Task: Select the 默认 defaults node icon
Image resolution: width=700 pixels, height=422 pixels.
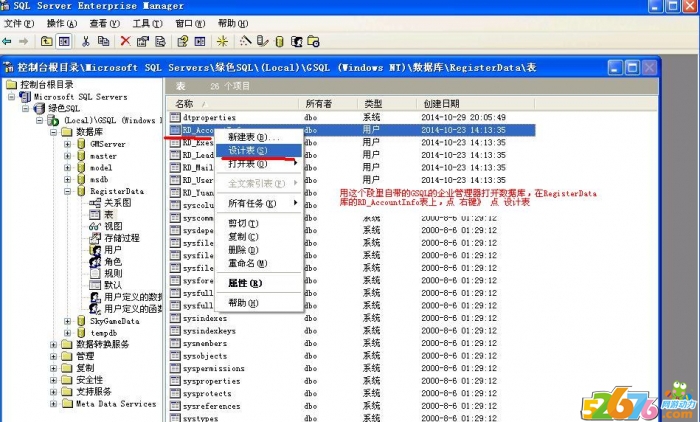Action: (95, 285)
